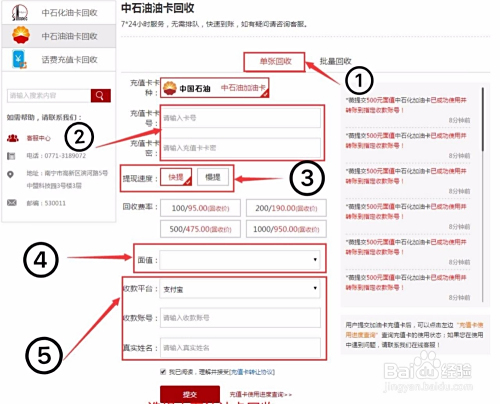Focus the sidebar search input box

pyautogui.click(x=49, y=96)
